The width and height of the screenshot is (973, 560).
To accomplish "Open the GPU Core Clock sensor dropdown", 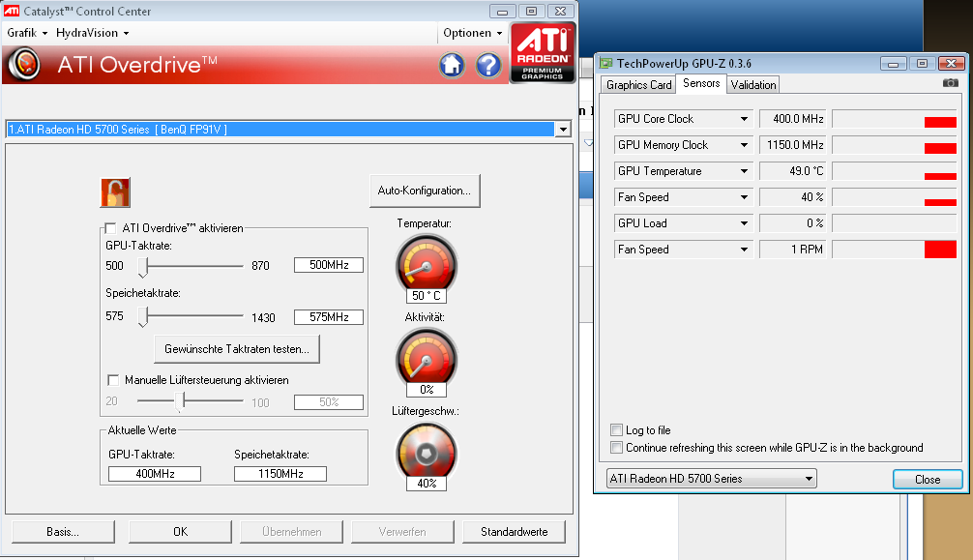I will pos(744,119).
